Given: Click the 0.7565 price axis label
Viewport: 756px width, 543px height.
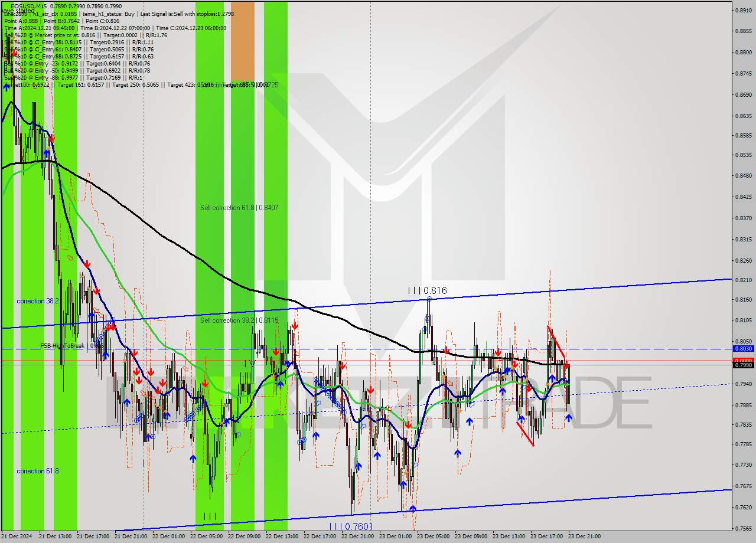Looking at the screenshot, I should (x=743, y=529).
